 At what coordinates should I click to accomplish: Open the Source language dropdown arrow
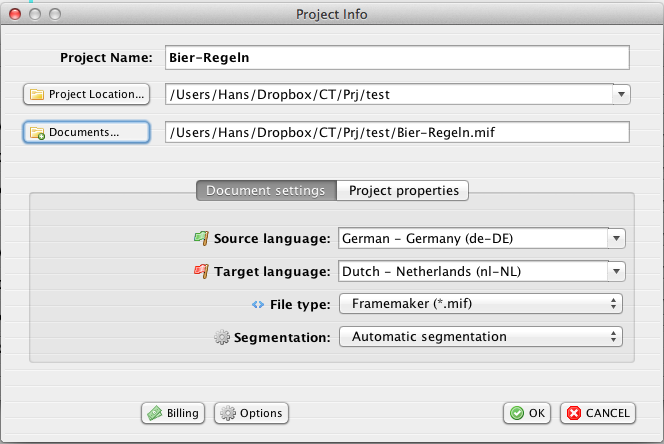tap(617, 239)
